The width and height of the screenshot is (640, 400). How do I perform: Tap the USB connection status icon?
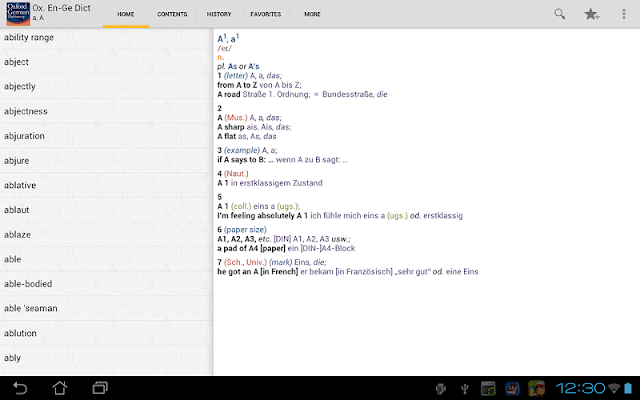click(x=464, y=389)
